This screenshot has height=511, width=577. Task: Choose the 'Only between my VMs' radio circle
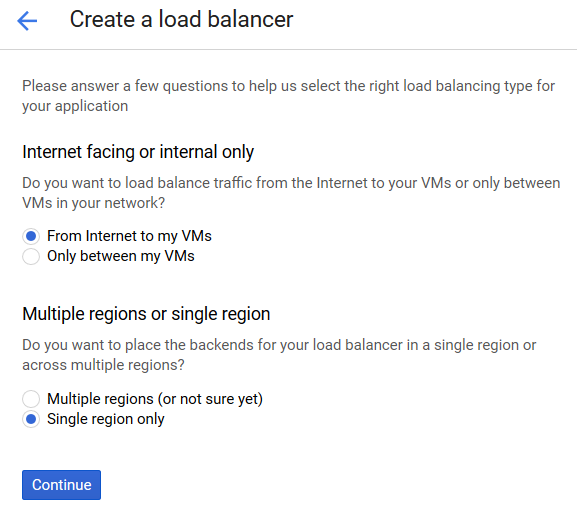31,256
